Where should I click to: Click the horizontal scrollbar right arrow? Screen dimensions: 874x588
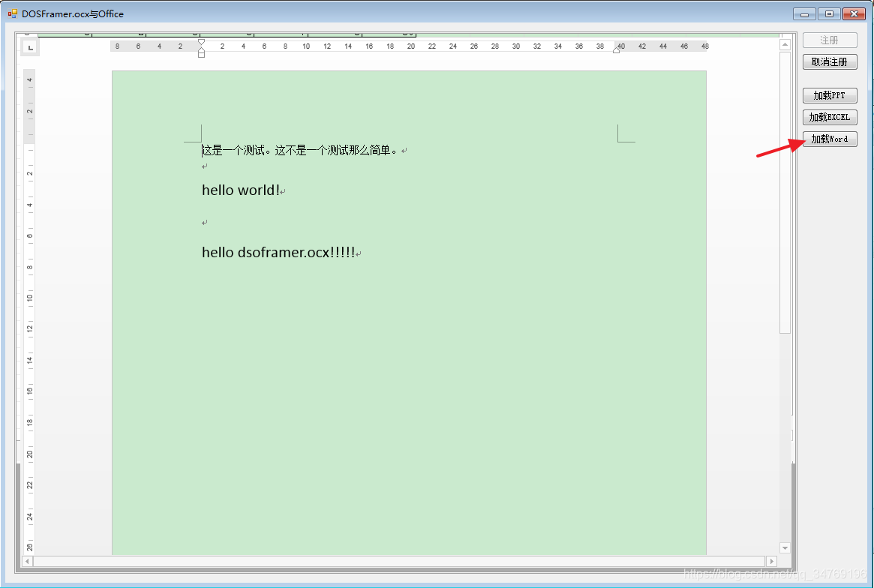tap(771, 561)
